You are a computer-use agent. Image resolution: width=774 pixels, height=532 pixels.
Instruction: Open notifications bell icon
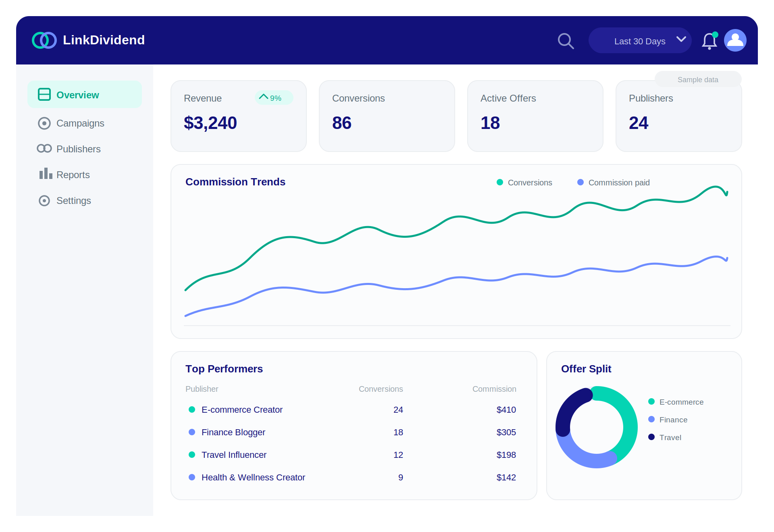pos(709,41)
